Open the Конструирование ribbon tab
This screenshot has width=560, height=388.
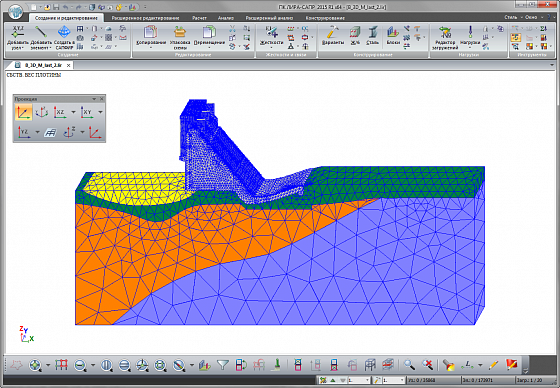(325, 18)
